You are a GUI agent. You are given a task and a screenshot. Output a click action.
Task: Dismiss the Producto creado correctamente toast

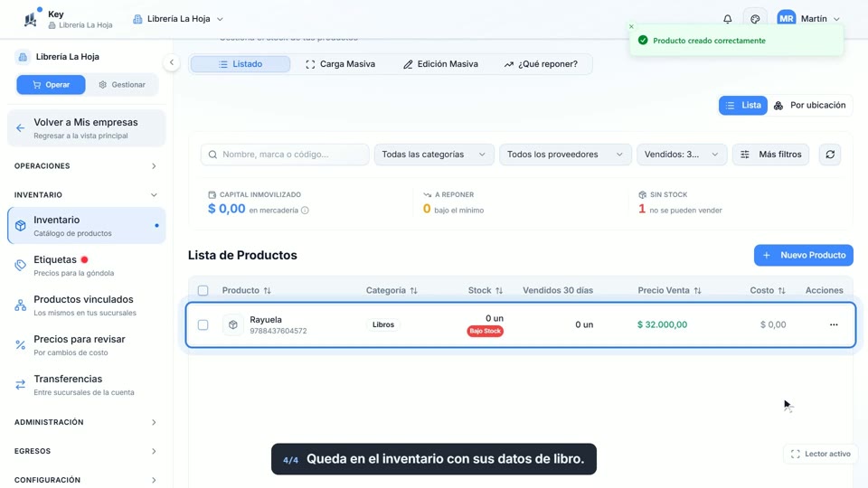(631, 26)
